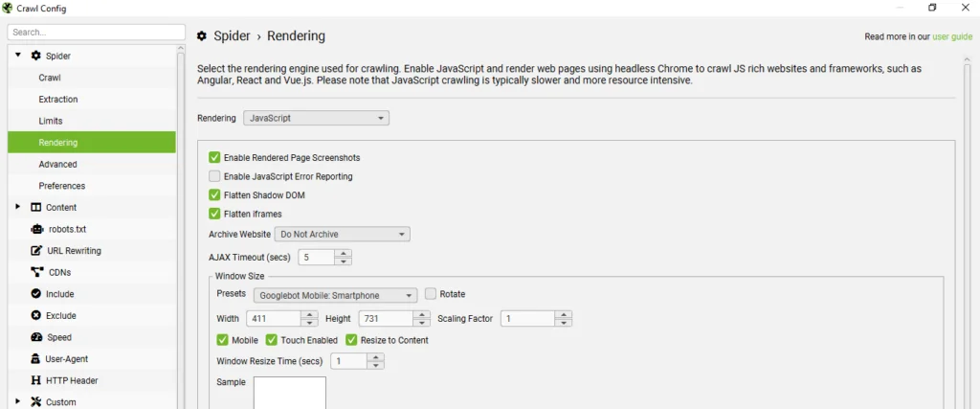Open Preferences under Spider

pyautogui.click(x=61, y=186)
